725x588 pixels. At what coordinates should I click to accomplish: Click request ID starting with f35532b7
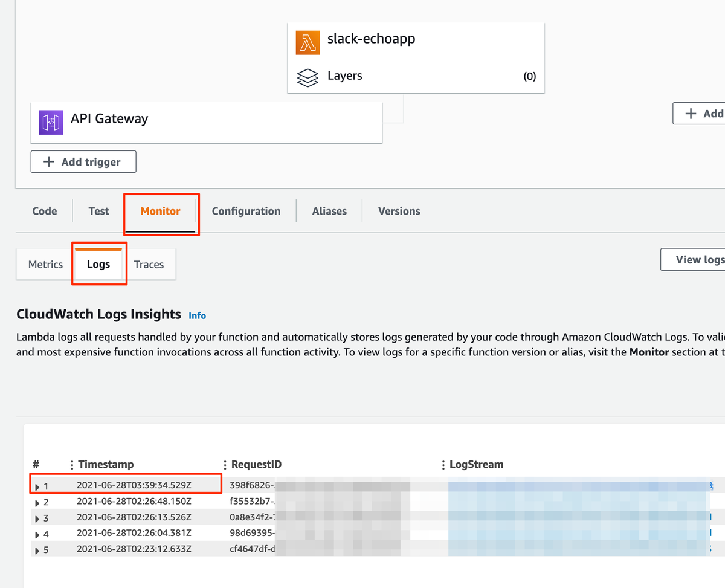pos(252,502)
